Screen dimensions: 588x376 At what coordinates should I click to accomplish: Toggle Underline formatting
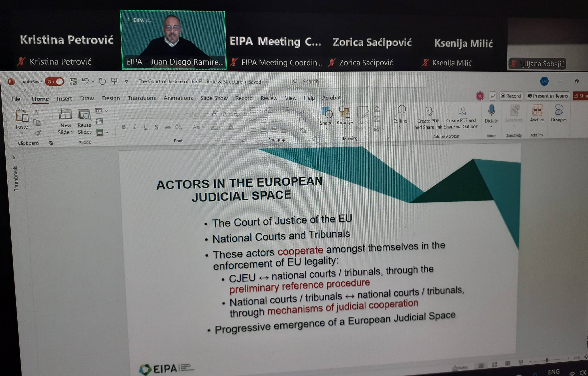point(146,127)
